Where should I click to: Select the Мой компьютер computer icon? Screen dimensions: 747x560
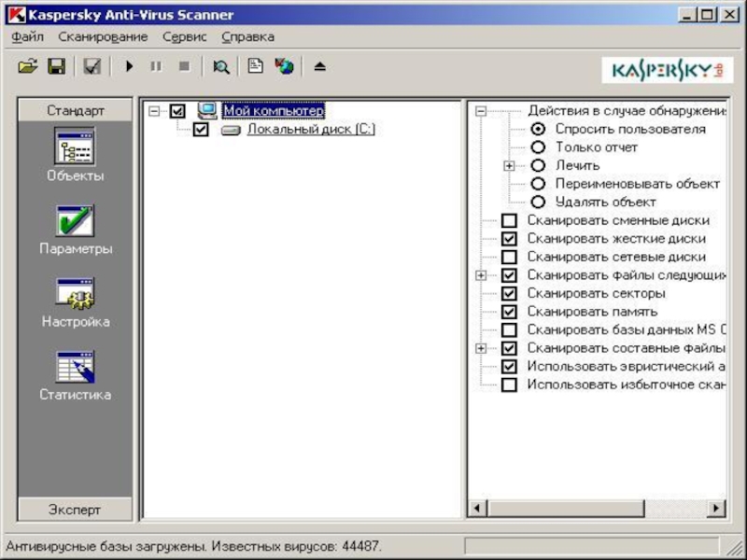click(x=207, y=110)
